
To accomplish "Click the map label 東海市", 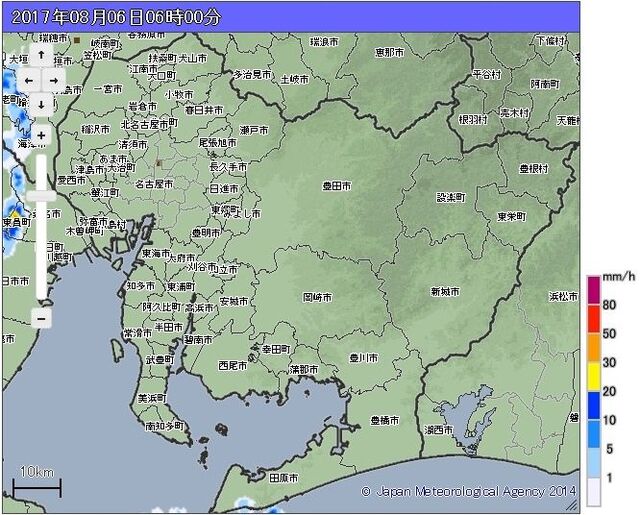I will tap(156, 253).
